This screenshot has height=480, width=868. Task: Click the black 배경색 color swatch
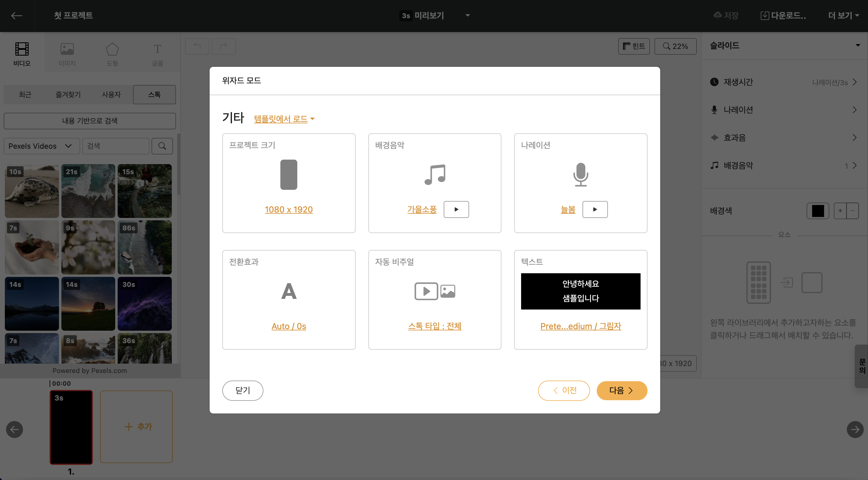pyautogui.click(x=817, y=210)
